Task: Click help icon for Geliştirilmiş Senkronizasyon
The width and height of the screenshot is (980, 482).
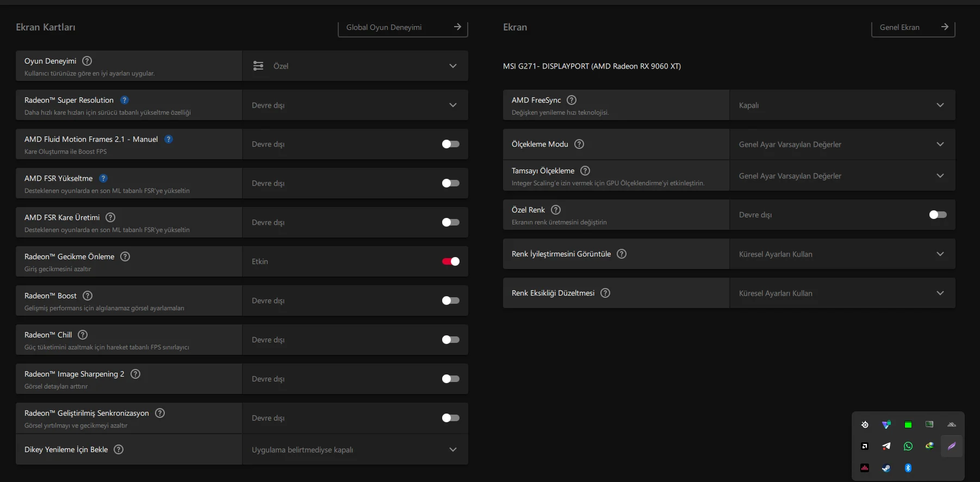Action: coord(160,413)
